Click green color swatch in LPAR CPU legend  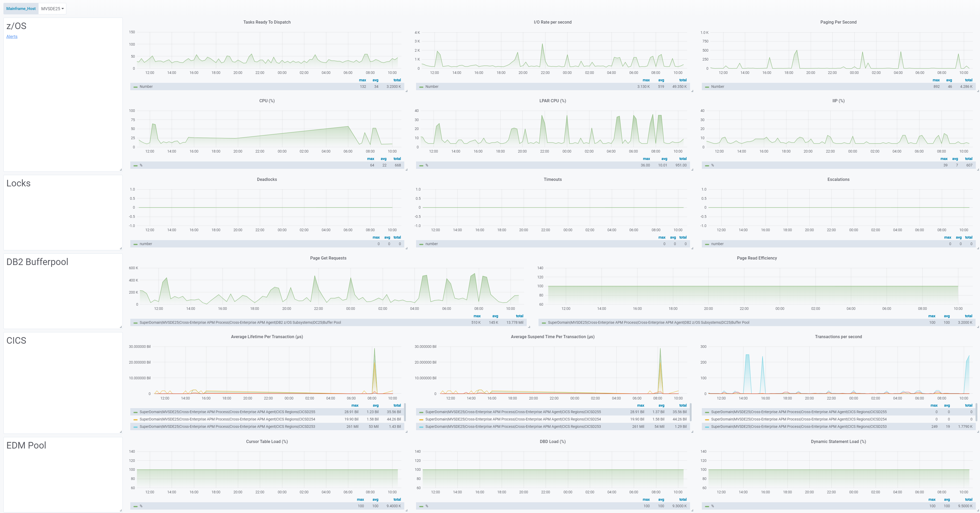point(421,166)
